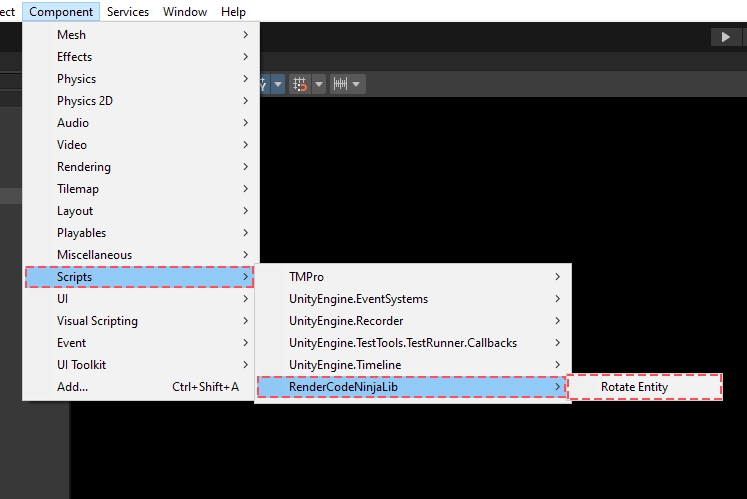747x499 pixels.
Task: Open the Services menu in menu bar
Action: [128, 12]
